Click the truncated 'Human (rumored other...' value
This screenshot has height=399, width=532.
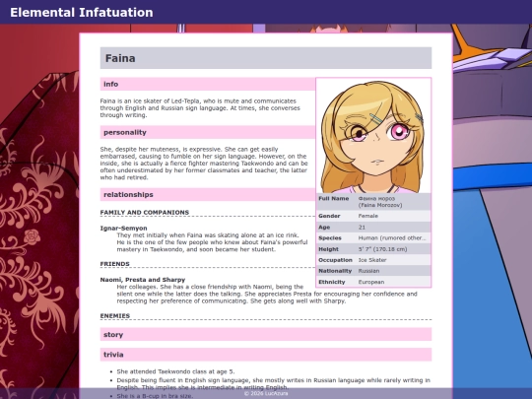(x=392, y=237)
